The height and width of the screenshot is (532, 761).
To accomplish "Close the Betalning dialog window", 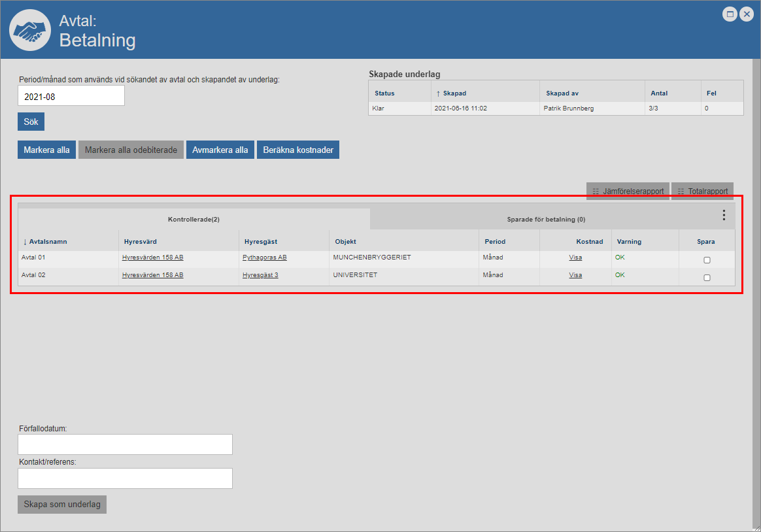I will (746, 14).
